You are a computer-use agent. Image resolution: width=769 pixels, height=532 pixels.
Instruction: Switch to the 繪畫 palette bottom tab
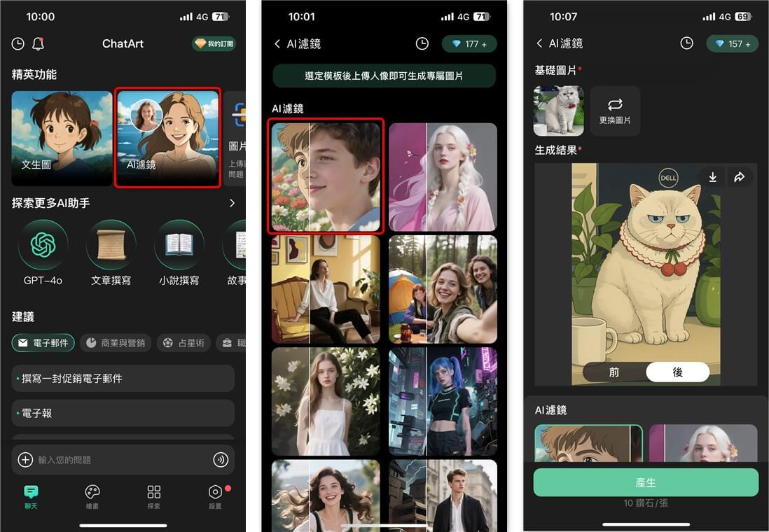(x=92, y=496)
